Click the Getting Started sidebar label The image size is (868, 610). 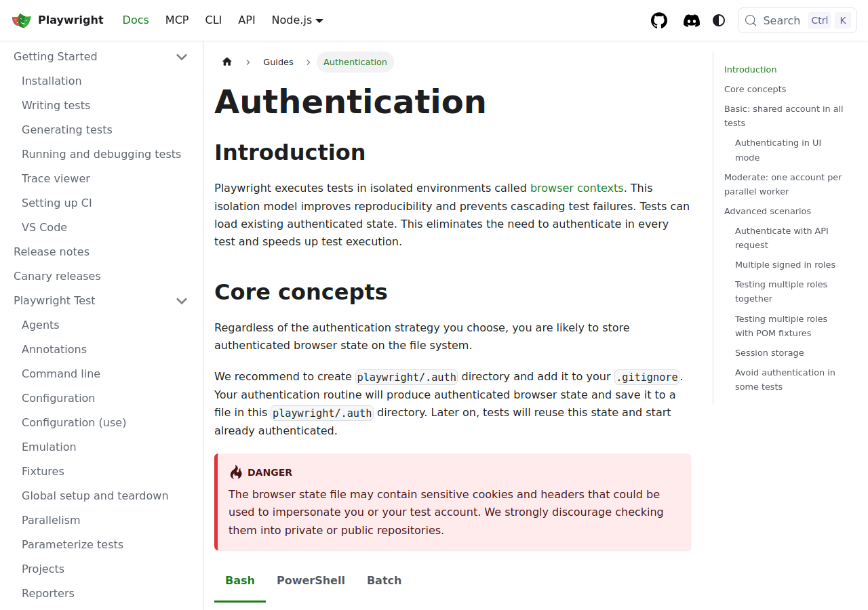pyautogui.click(x=56, y=57)
